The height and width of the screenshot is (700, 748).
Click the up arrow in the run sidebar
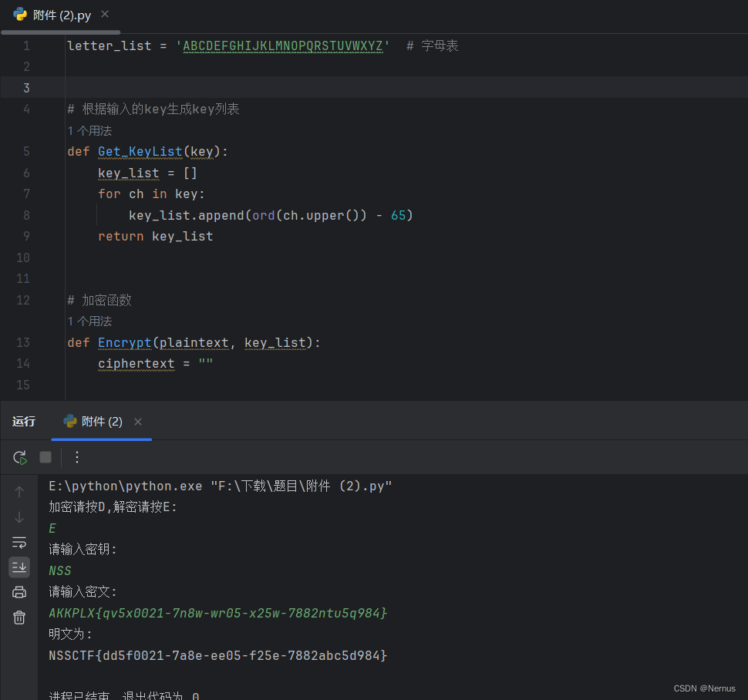[x=19, y=492]
